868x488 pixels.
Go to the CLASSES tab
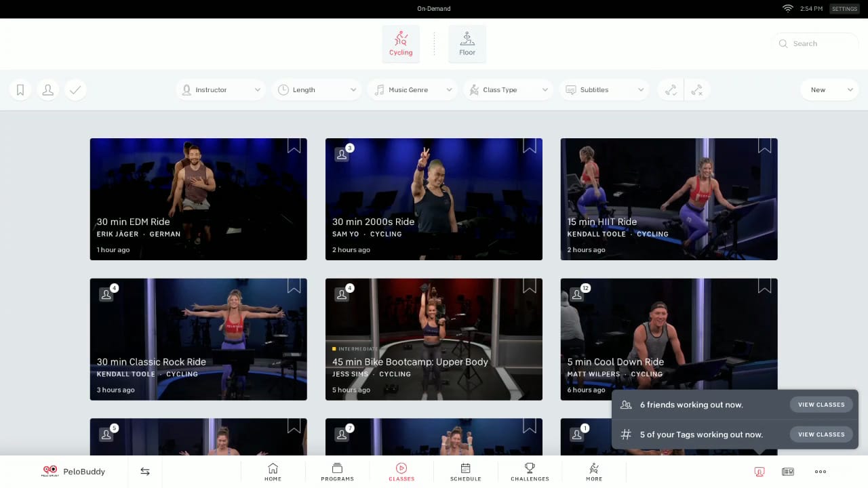click(401, 472)
